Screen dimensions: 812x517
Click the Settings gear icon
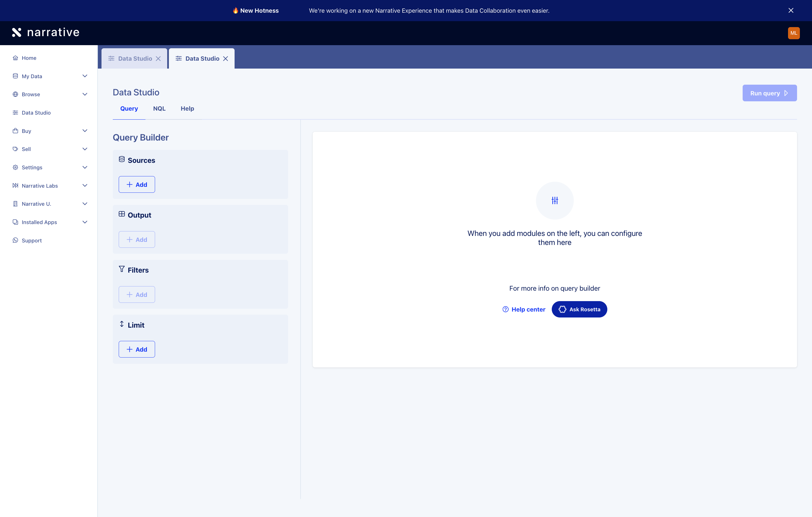[x=15, y=167]
